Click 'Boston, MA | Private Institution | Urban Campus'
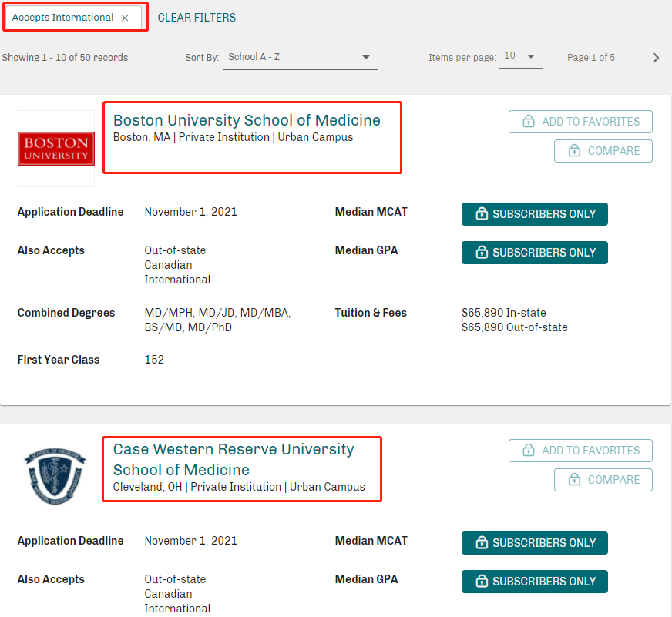Image resolution: width=672 pixels, height=617 pixels. point(234,137)
